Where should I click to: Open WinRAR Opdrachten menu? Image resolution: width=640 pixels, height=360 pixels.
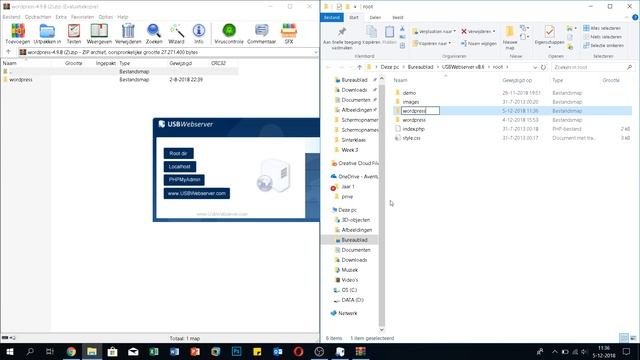(x=38, y=17)
